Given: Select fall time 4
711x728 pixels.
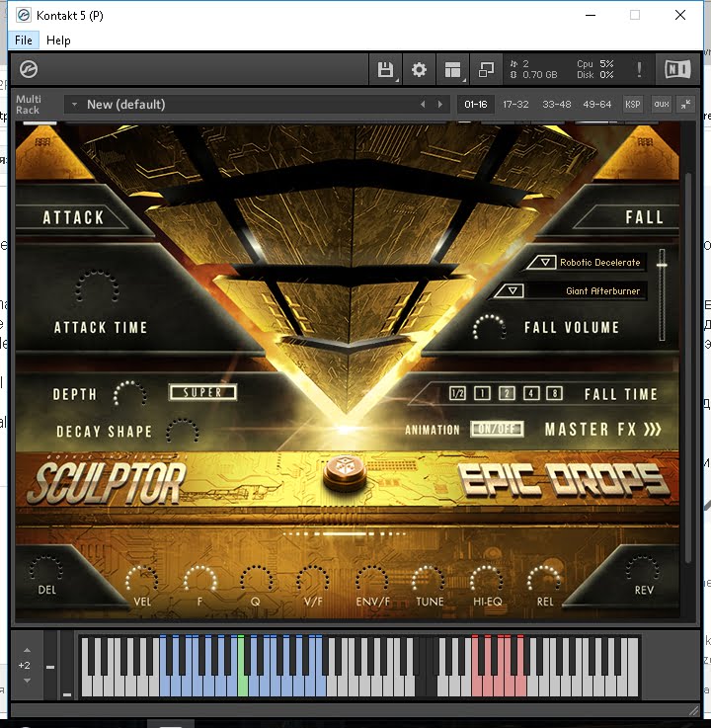Looking at the screenshot, I should pos(531,394).
